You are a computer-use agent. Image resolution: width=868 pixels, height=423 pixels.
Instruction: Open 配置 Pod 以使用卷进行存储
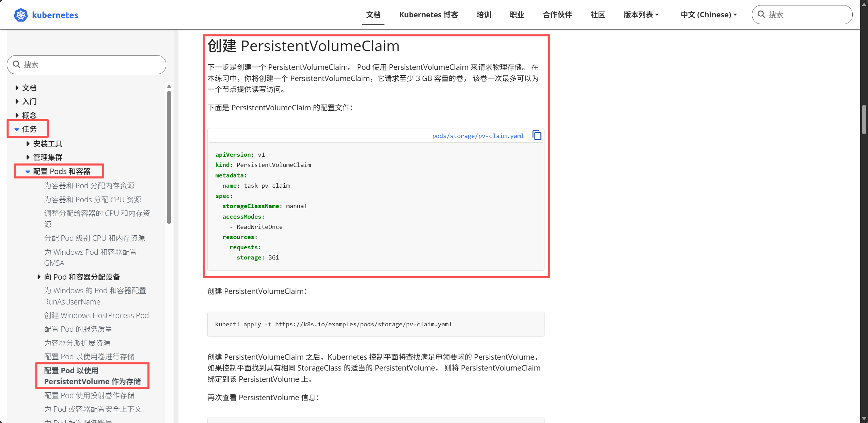coord(89,357)
